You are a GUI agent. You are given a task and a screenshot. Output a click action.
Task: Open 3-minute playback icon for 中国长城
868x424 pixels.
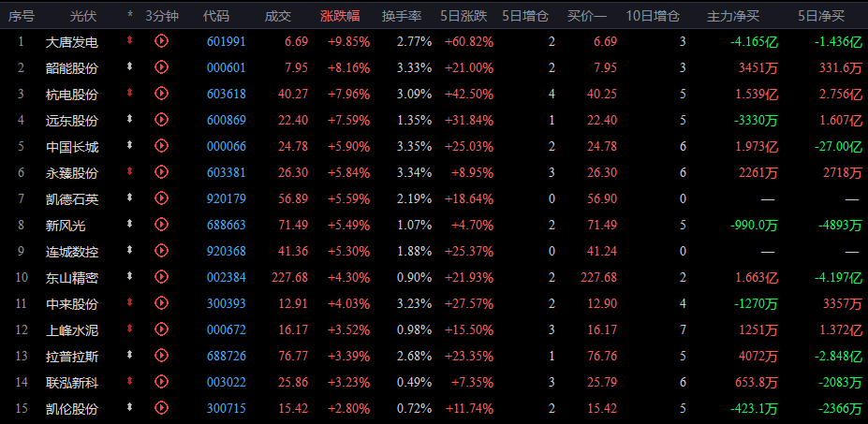pyautogui.click(x=161, y=146)
